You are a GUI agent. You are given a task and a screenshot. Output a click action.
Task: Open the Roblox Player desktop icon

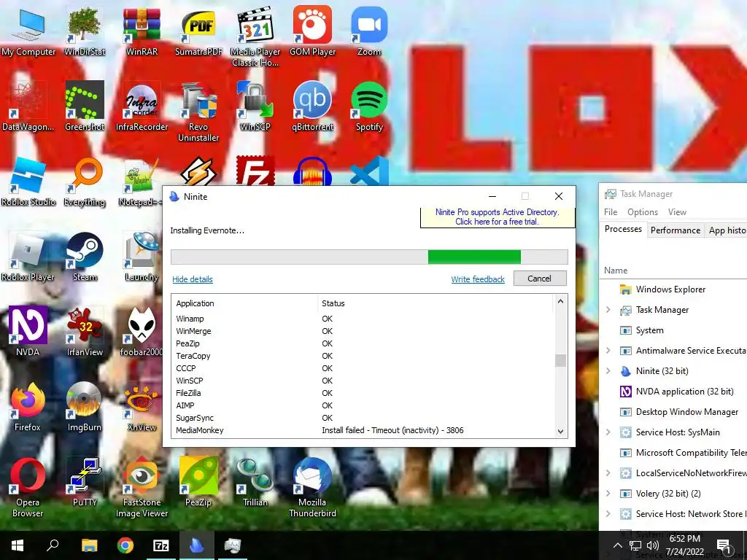coord(28,257)
